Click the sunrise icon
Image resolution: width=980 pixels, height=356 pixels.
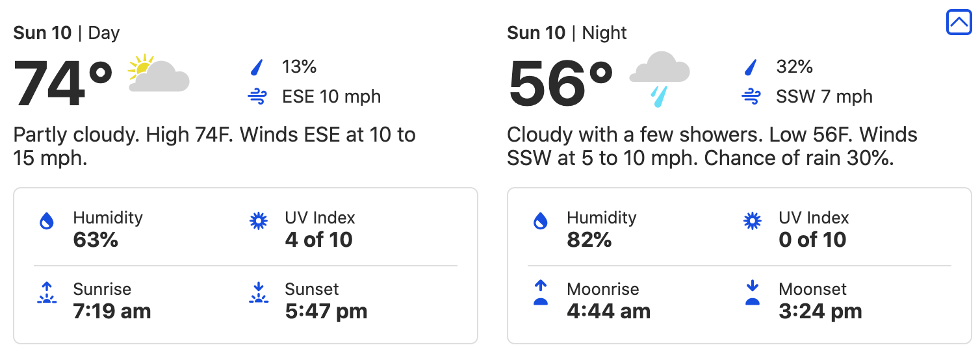[47, 293]
